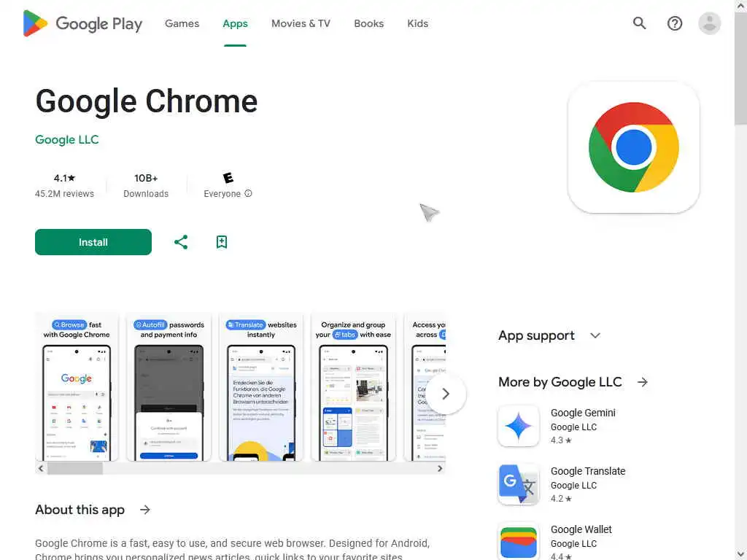Click the Google Play logo
The height and width of the screenshot is (560, 747).
click(83, 23)
